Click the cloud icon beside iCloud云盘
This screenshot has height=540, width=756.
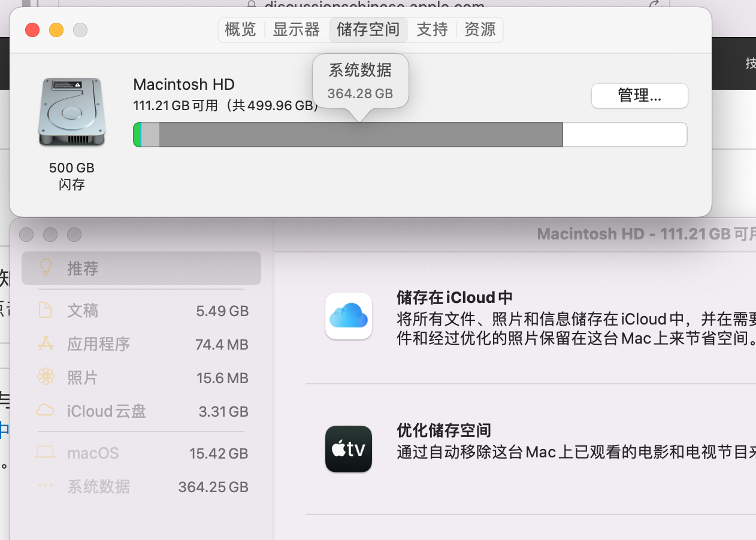(x=46, y=410)
